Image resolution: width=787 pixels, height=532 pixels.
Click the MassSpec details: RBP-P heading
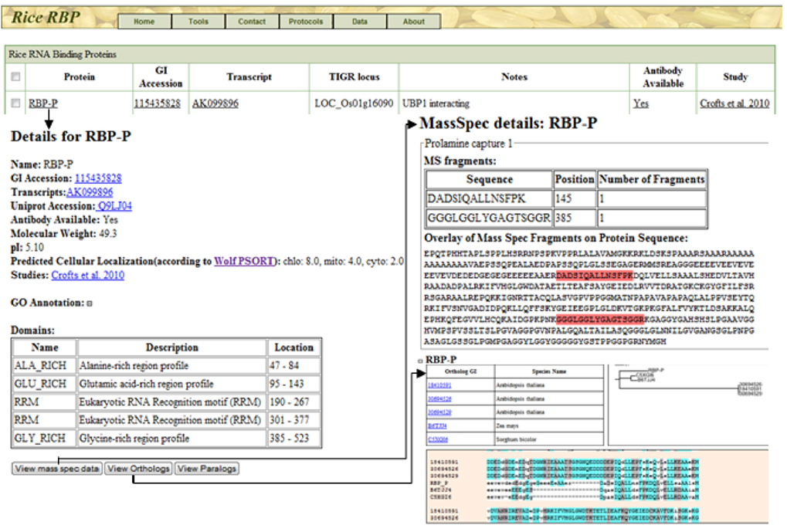pyautogui.click(x=508, y=123)
